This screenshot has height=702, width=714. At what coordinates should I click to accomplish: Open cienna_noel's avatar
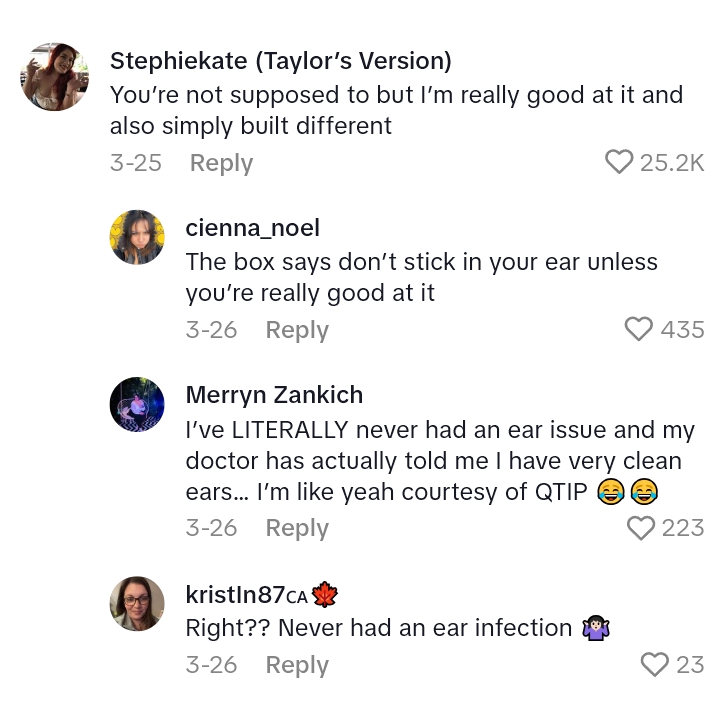(x=136, y=238)
